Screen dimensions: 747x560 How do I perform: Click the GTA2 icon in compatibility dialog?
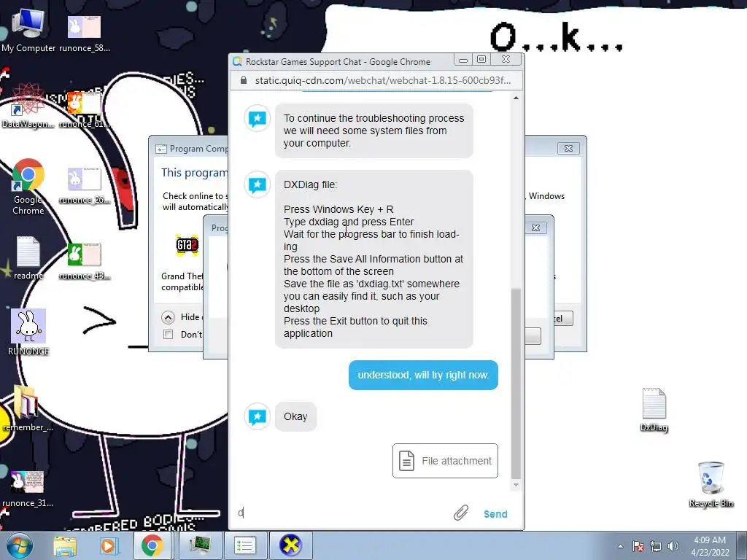[187, 245]
